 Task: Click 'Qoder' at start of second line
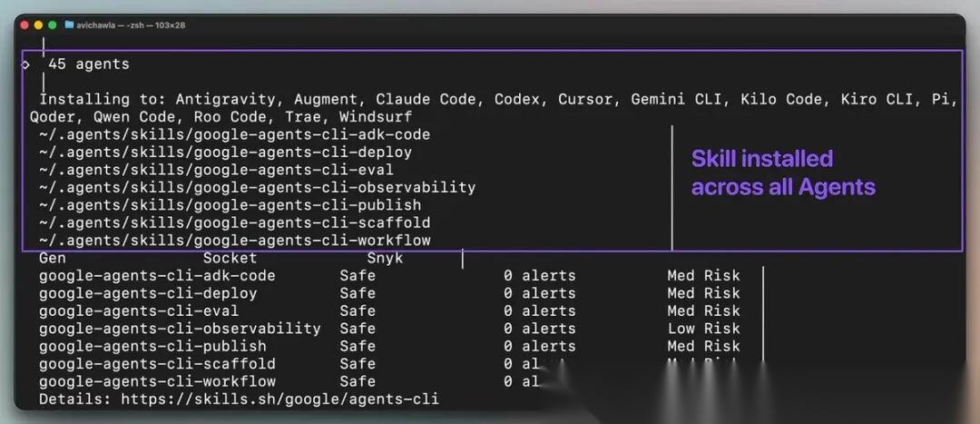coord(53,117)
